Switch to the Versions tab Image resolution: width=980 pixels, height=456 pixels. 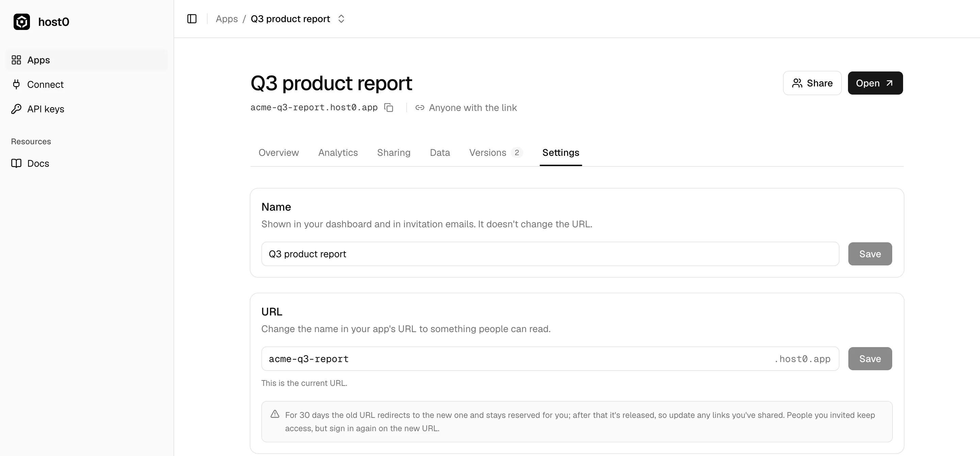pos(496,152)
